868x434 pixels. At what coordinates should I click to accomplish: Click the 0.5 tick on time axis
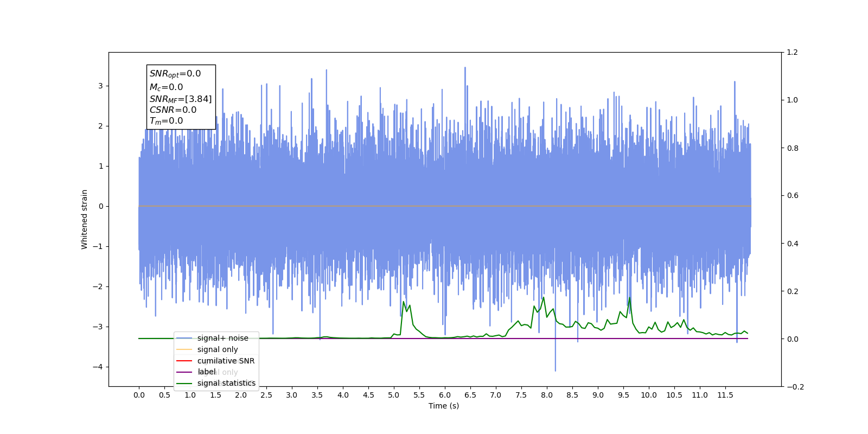coord(164,395)
